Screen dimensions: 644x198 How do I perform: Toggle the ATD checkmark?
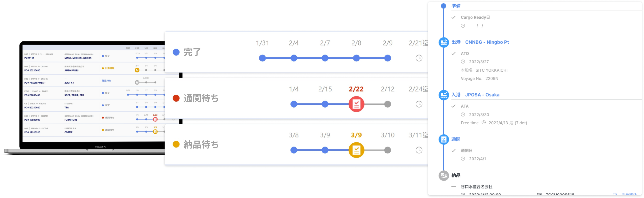click(x=453, y=53)
